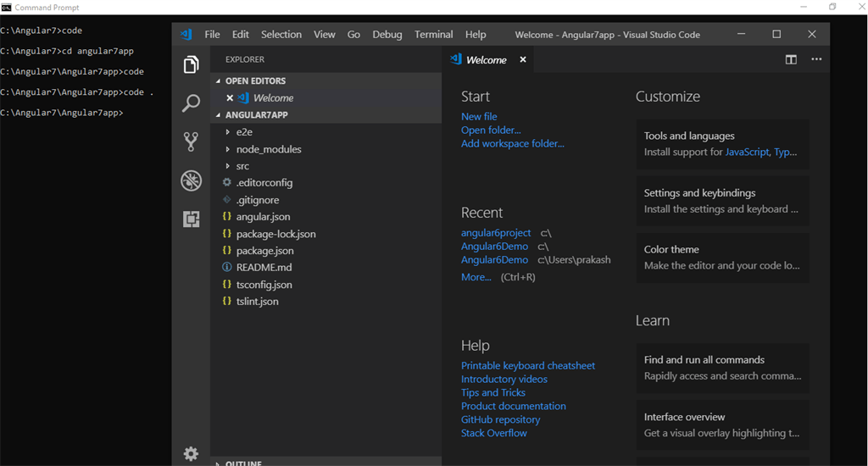Image resolution: width=868 pixels, height=466 pixels.
Task: Open the Help menu
Action: (476, 34)
